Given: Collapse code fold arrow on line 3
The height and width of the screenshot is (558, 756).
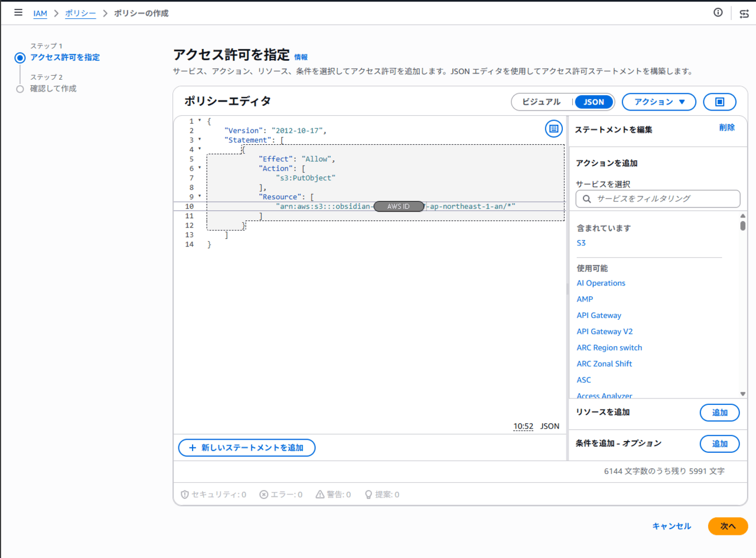Looking at the screenshot, I should pos(200,139).
